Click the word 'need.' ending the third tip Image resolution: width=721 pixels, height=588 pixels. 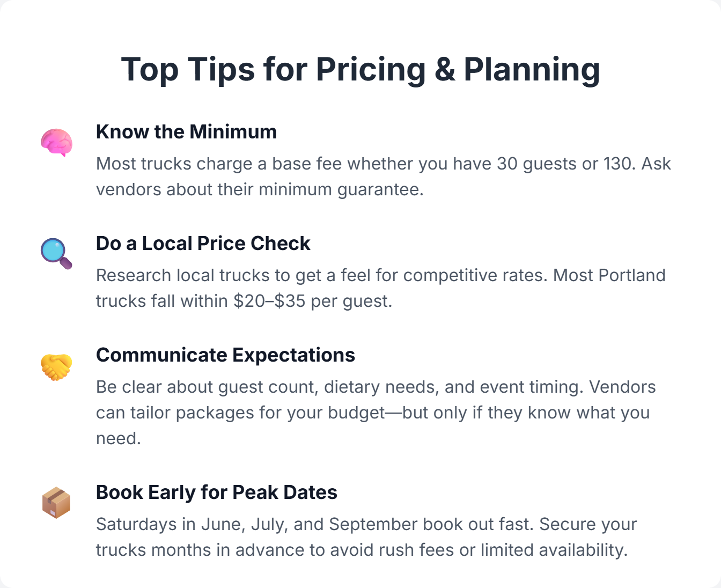pyautogui.click(x=118, y=439)
